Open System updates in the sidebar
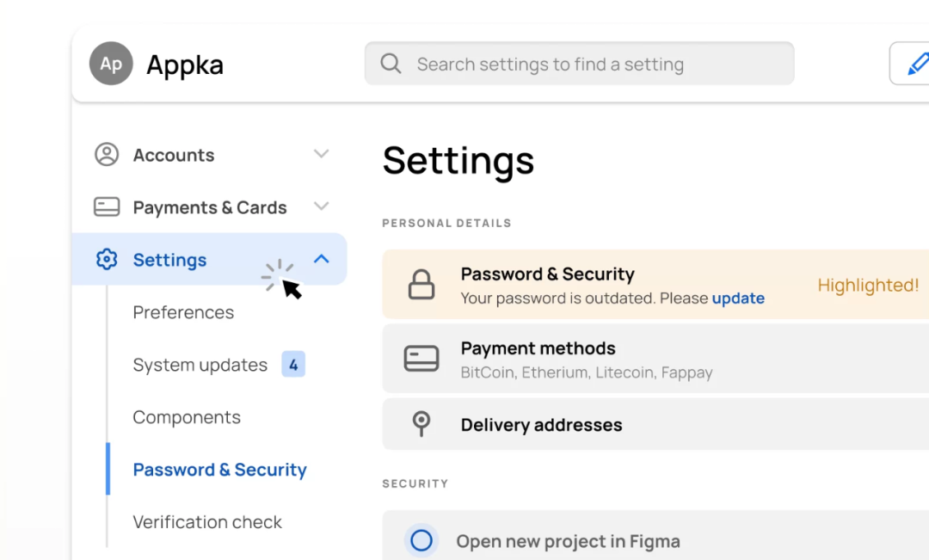 [200, 365]
